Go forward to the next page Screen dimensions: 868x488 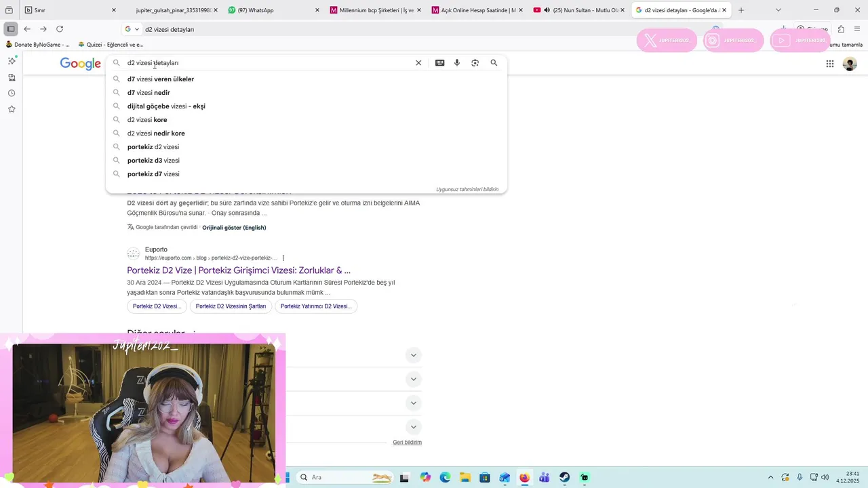coord(43,29)
